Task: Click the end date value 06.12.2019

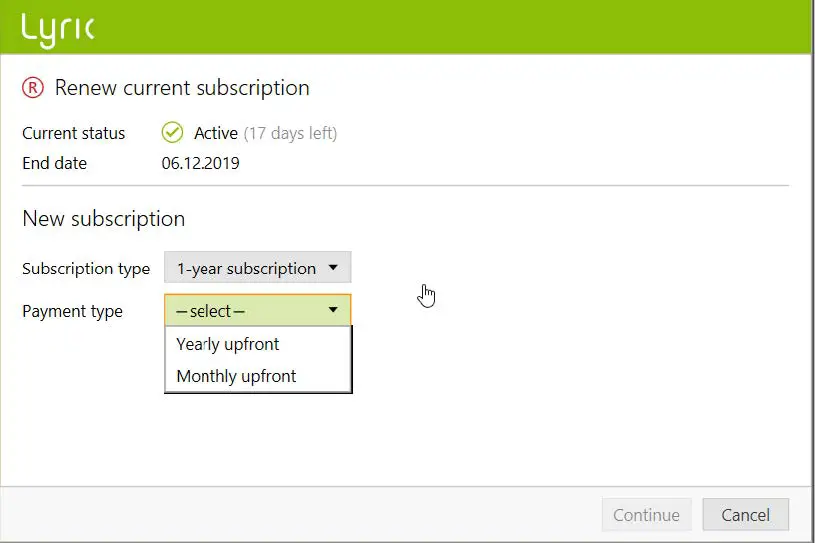Action: (200, 163)
